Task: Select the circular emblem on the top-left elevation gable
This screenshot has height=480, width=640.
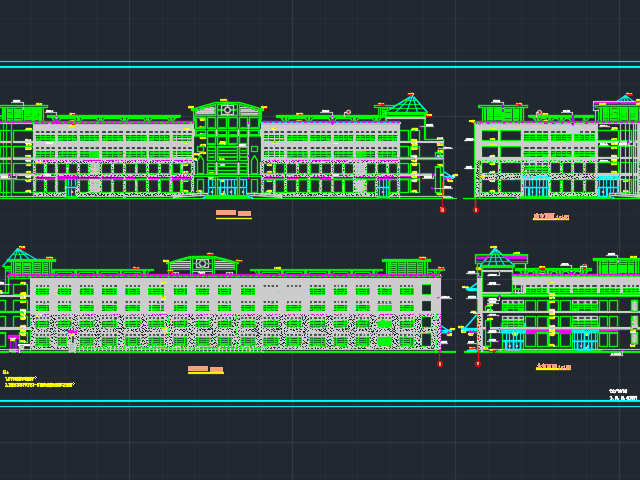Action: [227, 109]
